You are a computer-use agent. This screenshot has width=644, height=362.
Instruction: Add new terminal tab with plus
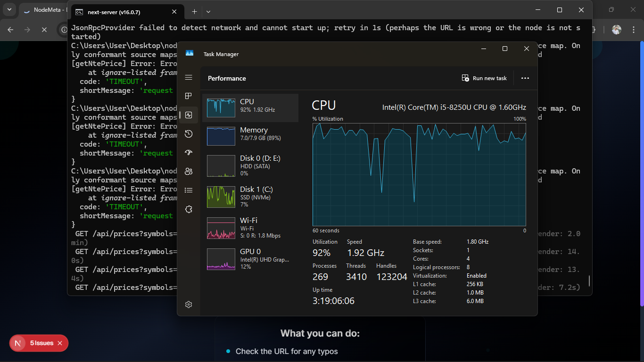pyautogui.click(x=194, y=12)
